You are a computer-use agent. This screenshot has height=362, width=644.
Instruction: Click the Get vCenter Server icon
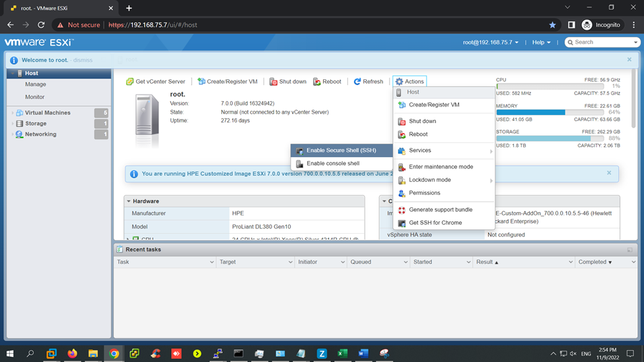tap(130, 82)
